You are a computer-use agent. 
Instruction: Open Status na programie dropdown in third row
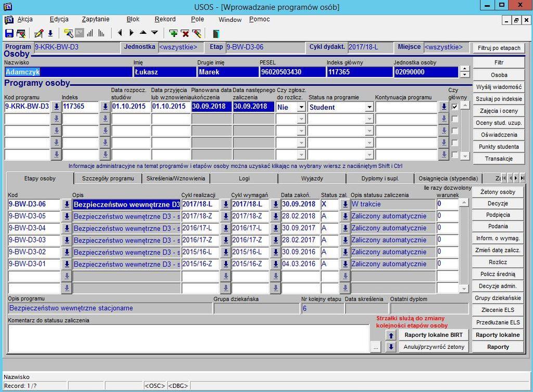click(369, 131)
